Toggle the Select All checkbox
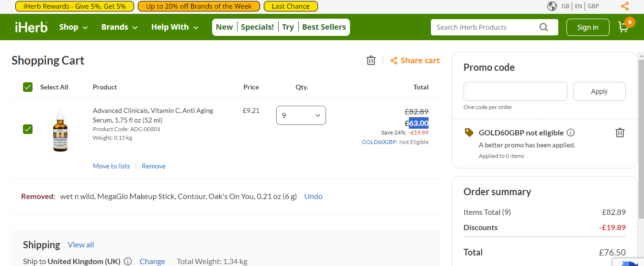644x266 pixels. tap(28, 87)
